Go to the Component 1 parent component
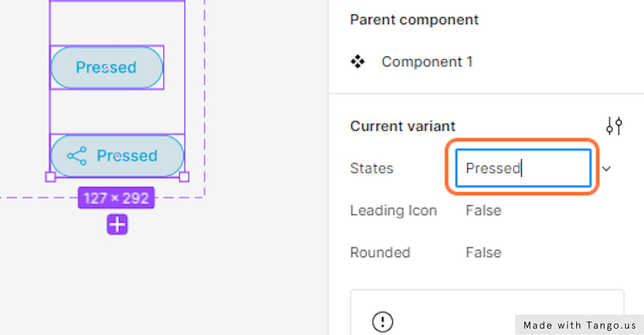 [427, 62]
